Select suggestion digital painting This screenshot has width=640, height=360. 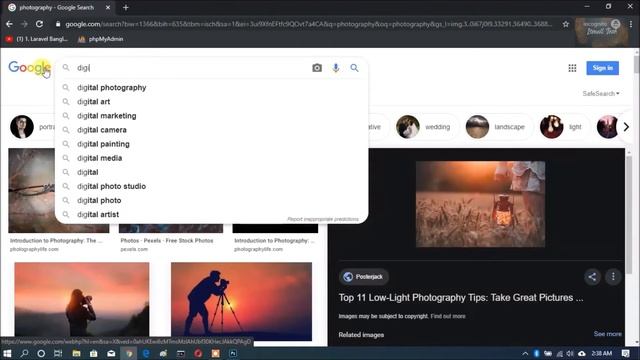211,144
